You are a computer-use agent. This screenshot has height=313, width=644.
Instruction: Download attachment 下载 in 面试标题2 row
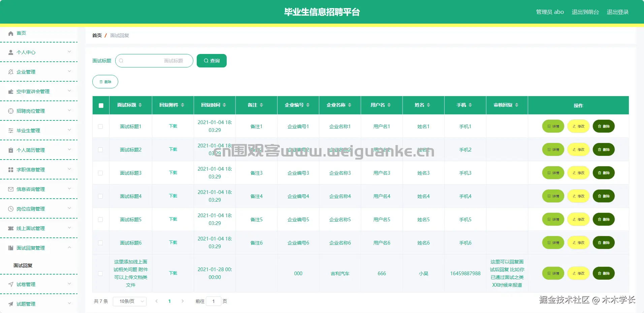173,149
